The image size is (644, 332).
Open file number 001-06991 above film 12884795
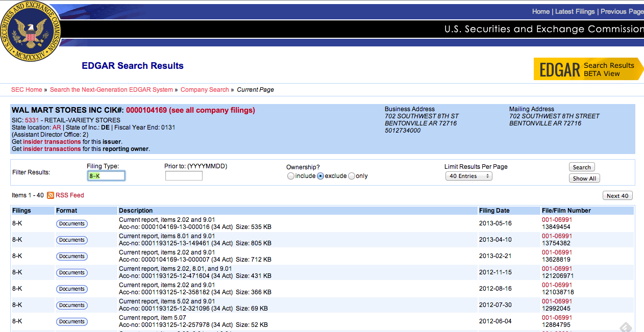557,318
